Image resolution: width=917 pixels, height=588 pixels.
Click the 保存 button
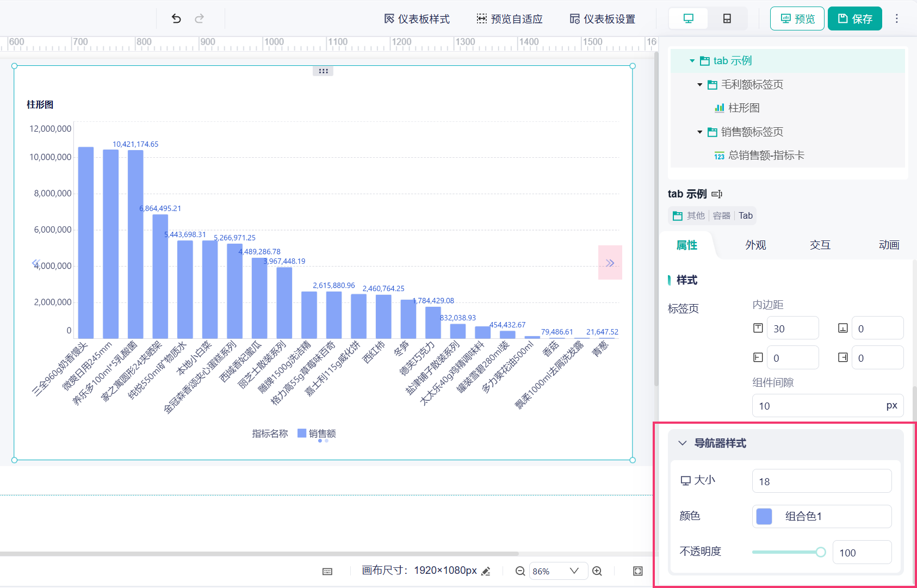pyautogui.click(x=855, y=18)
